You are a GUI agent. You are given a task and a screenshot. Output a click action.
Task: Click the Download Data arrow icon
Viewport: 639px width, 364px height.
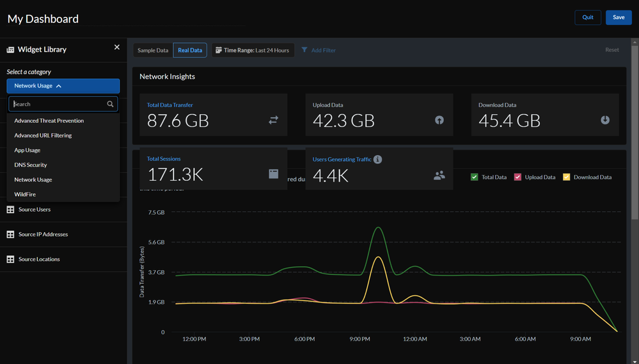click(x=605, y=120)
